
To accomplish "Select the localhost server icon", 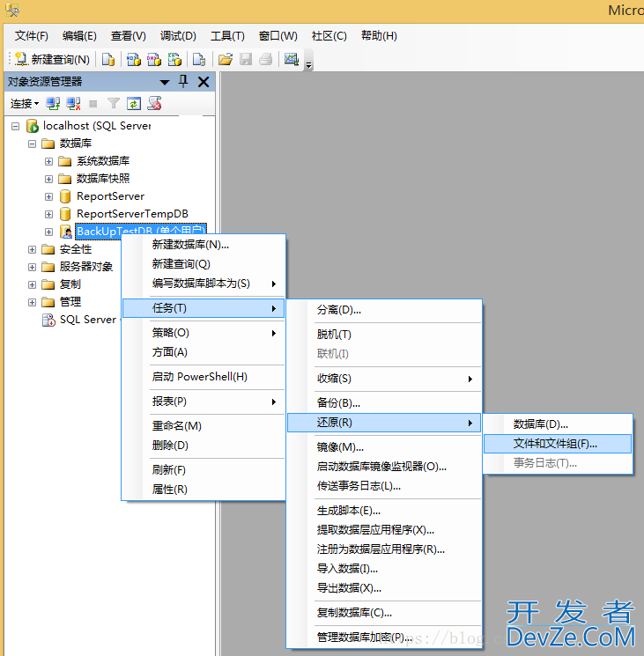I will (x=33, y=126).
